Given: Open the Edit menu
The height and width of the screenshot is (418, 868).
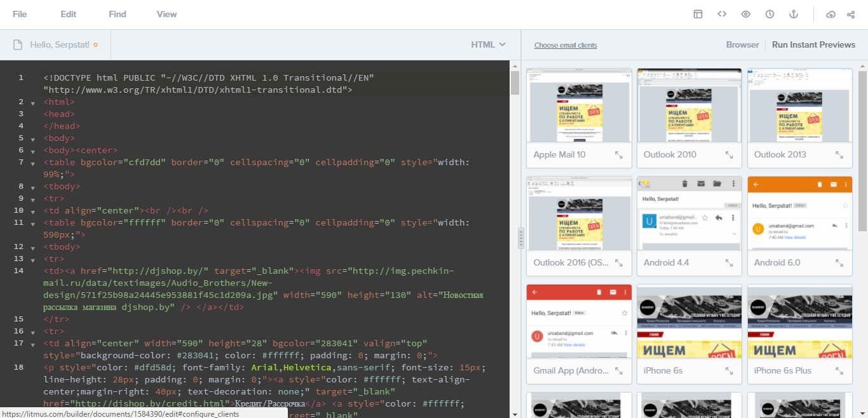Looking at the screenshot, I should point(68,14).
